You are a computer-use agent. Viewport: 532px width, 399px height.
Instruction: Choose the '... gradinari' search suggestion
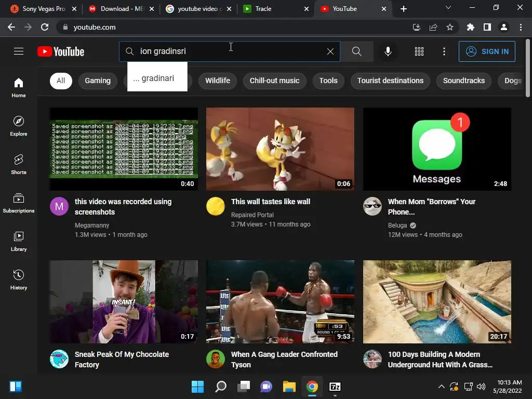(x=157, y=78)
